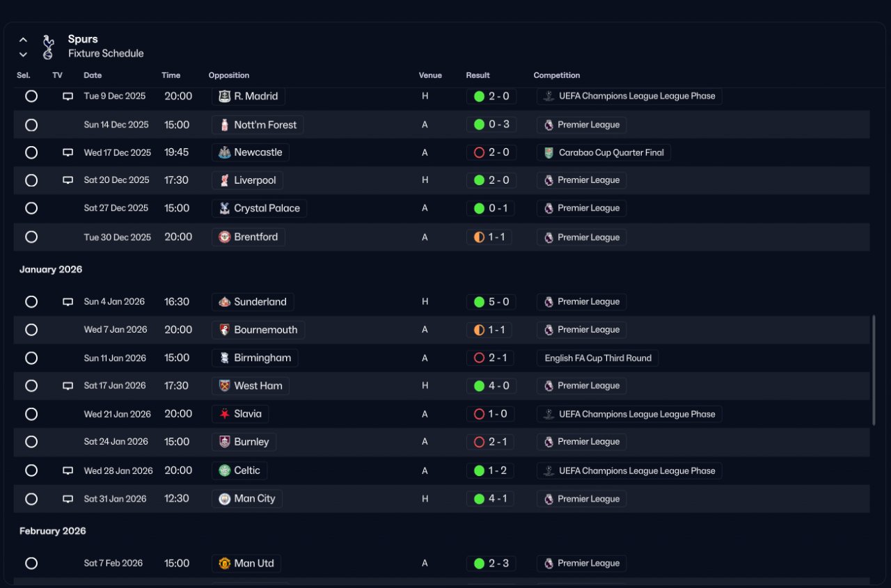
Task: Click the TV icon on the Man City row
Action: tap(68, 499)
